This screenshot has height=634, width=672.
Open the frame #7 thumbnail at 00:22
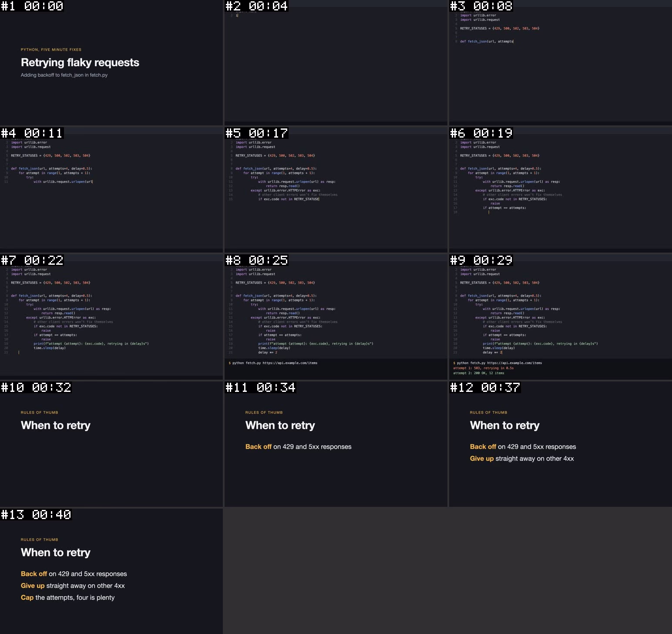coord(111,317)
